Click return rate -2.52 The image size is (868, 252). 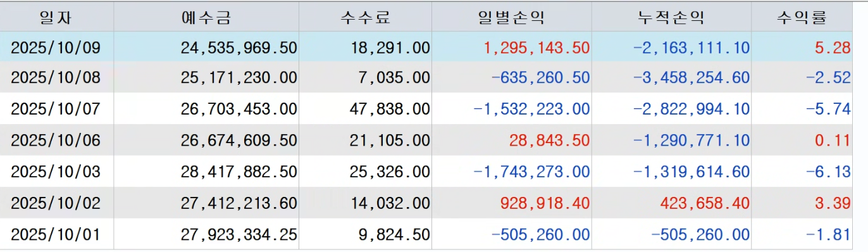pyautogui.click(x=828, y=78)
